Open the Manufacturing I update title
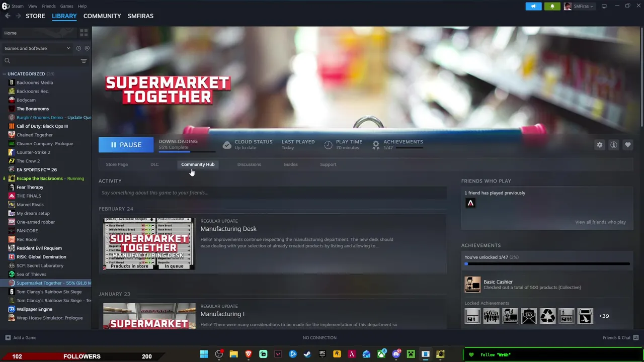Image resolution: width=644 pixels, height=362 pixels. [x=222, y=314]
